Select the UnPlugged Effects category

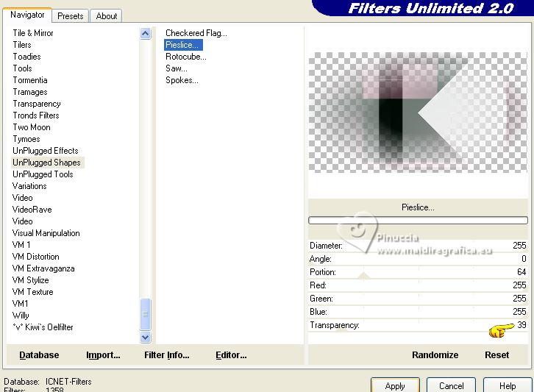tap(46, 151)
